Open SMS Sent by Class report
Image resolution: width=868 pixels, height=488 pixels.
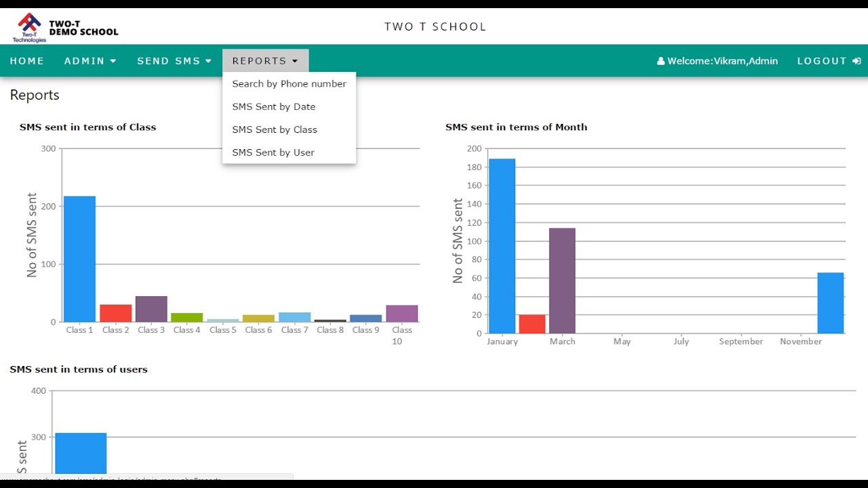(x=289, y=130)
